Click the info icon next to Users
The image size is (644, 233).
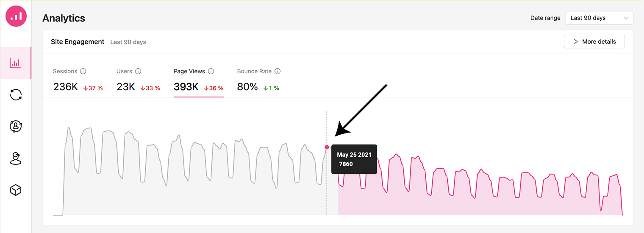pos(138,71)
